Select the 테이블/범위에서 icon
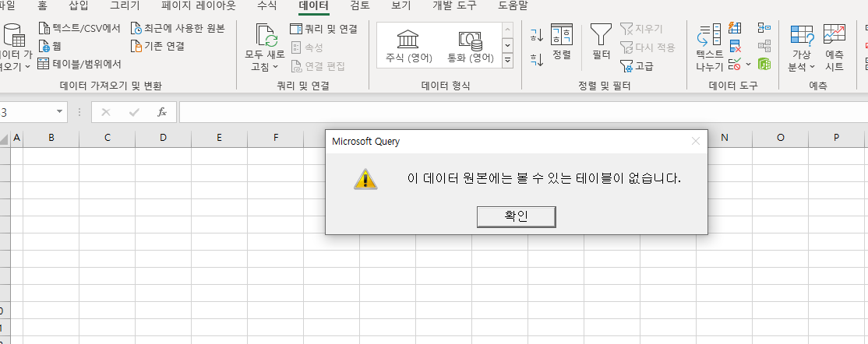The image size is (868, 344). coord(44,64)
